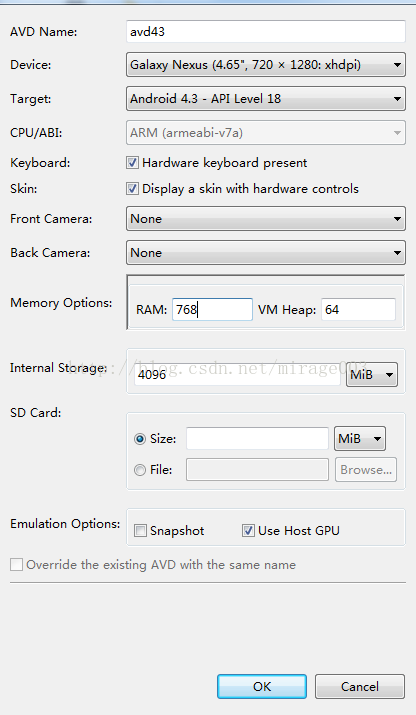Image resolution: width=416 pixels, height=715 pixels.
Task: Open the Back Camera dropdown
Action: (265, 253)
